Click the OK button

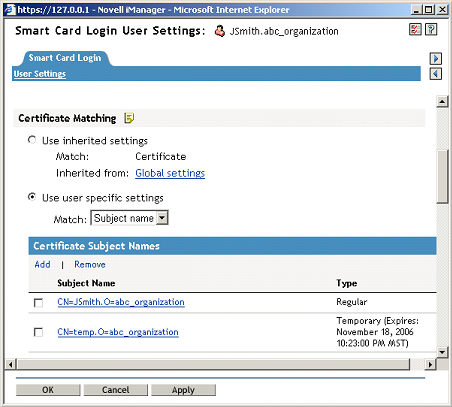pyautogui.click(x=48, y=390)
